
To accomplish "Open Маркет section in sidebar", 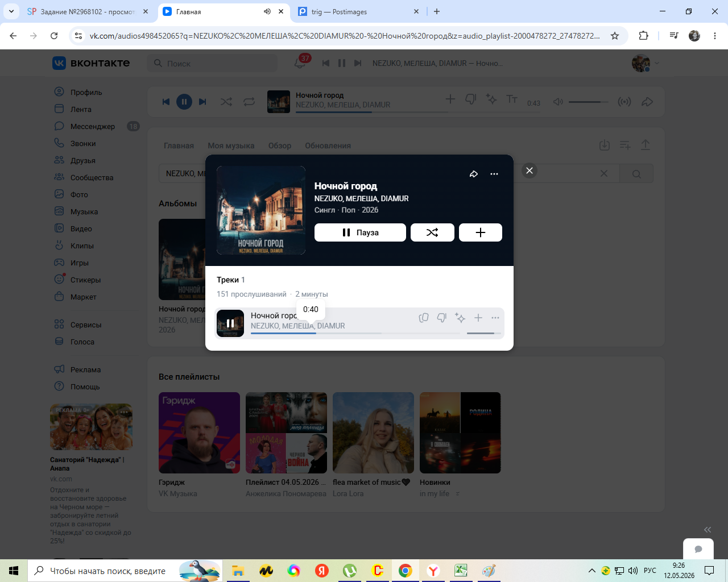I will coord(83,297).
